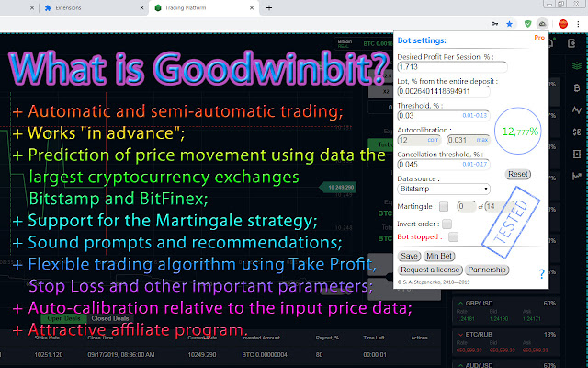
Task: Click the 10249.290 price marker on chart
Action: pyautogui.click(x=337, y=187)
